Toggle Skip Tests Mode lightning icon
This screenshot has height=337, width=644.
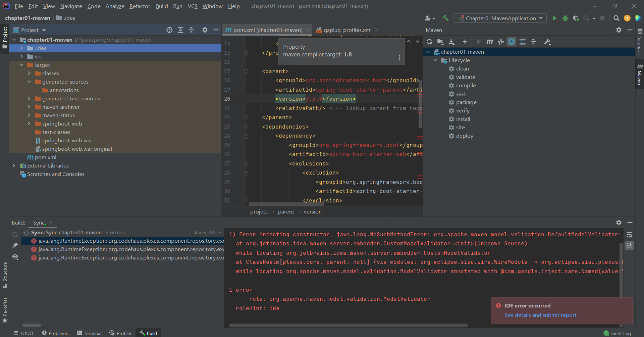click(512, 42)
